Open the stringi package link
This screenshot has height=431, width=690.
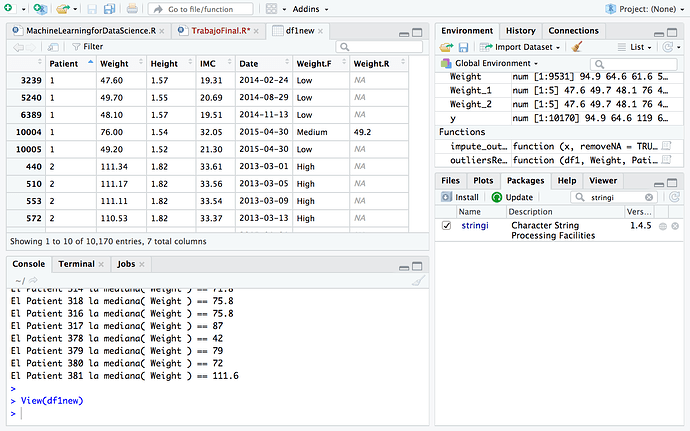click(x=475, y=225)
